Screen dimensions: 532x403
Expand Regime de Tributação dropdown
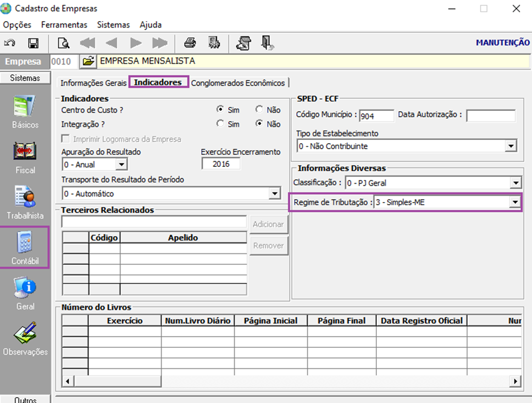(x=515, y=203)
